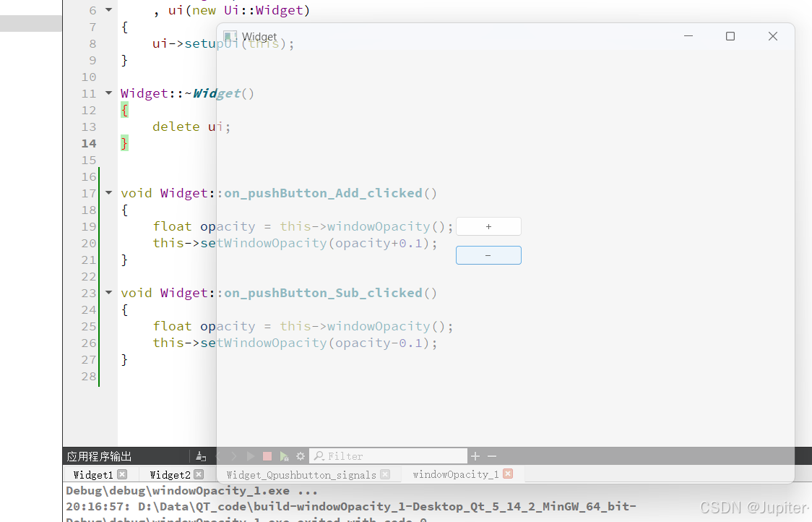Click the 应用程序输出 pane title

click(x=99, y=457)
